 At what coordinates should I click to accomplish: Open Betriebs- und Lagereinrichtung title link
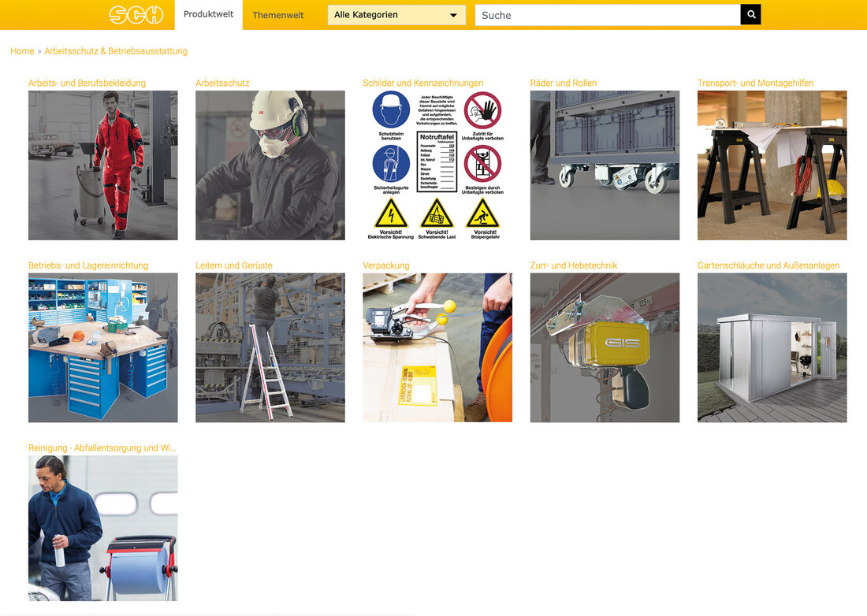click(x=88, y=265)
